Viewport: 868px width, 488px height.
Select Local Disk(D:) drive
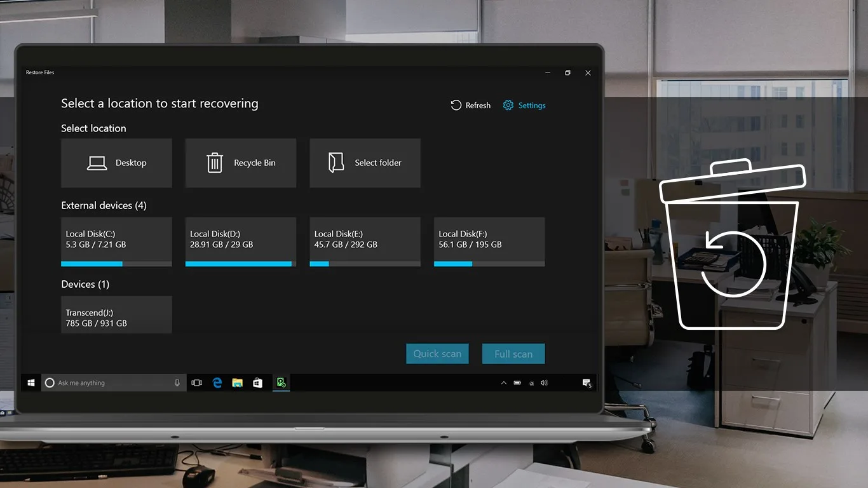pos(241,242)
